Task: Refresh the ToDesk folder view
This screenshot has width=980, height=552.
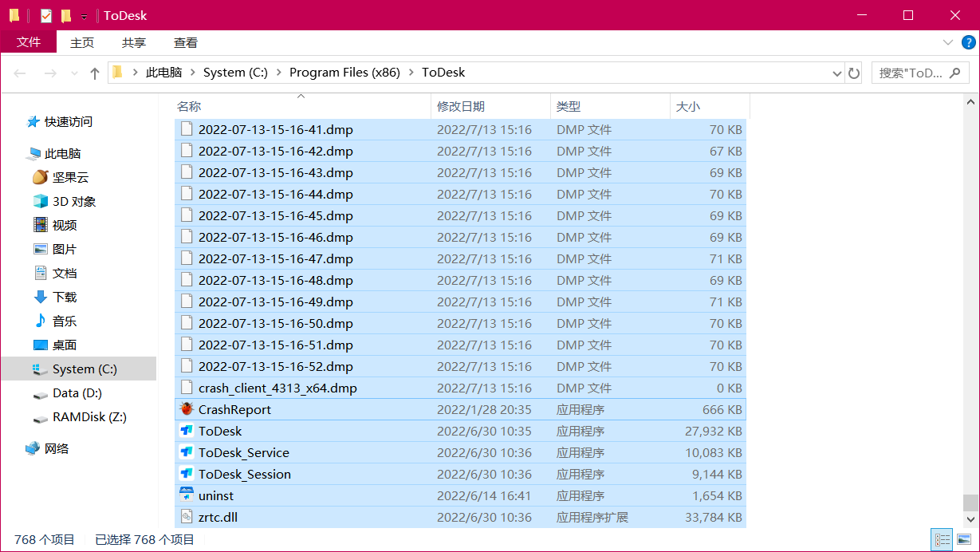Action: pos(854,73)
